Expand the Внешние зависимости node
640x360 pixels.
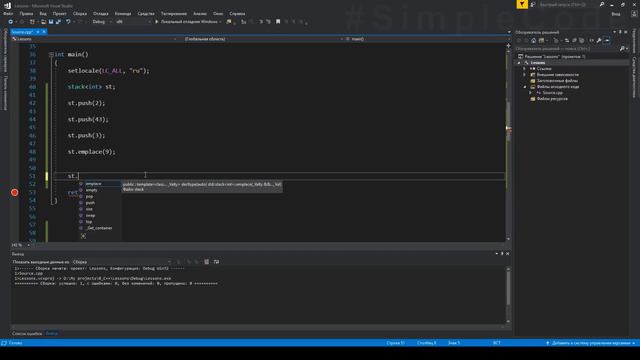[525, 75]
